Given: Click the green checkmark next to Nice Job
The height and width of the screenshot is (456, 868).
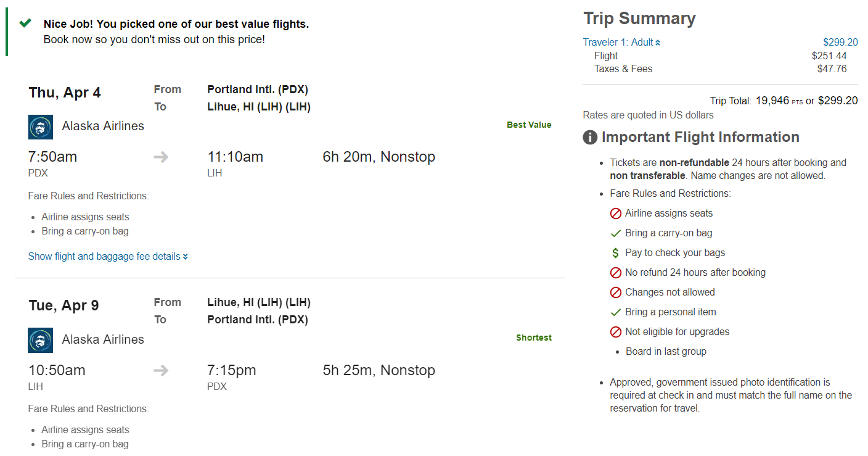Looking at the screenshot, I should (25, 23).
